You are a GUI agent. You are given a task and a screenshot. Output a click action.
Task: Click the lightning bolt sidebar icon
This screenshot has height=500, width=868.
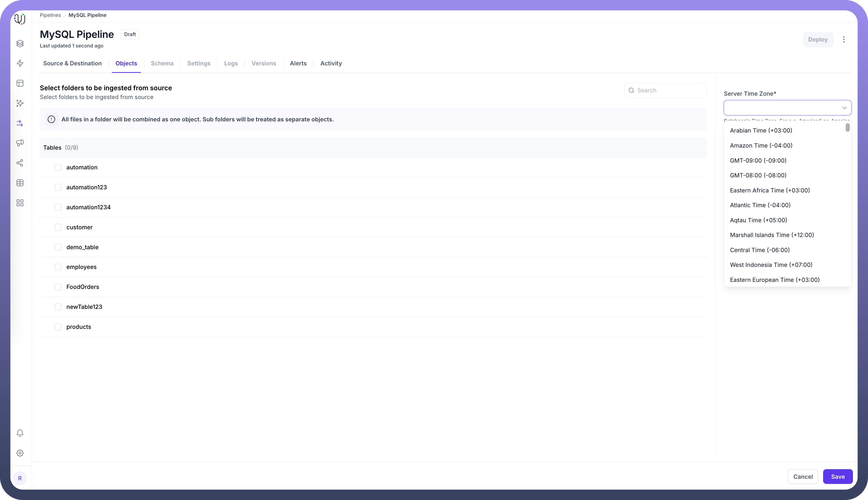(20, 63)
